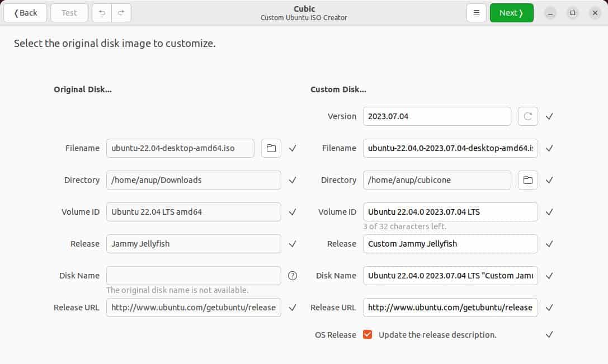The image size is (608, 364).
Task: Click the Test button
Action: [69, 12]
